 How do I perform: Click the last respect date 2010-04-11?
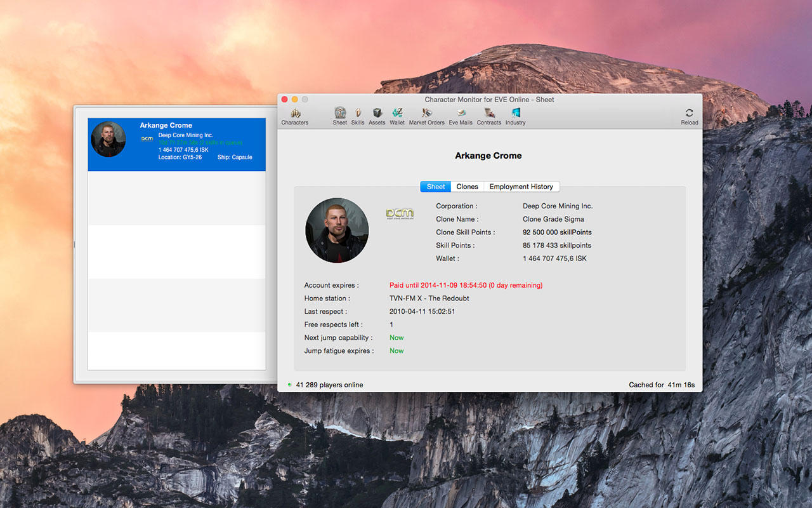(x=422, y=312)
